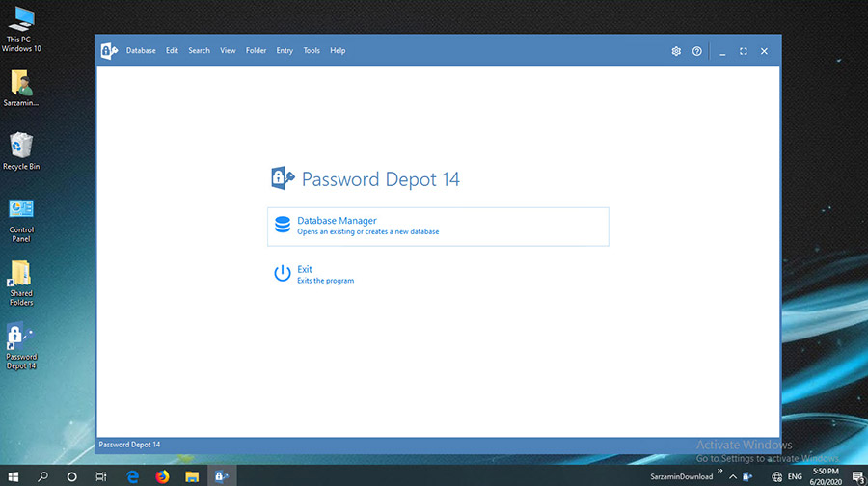Open File Explorer from taskbar
The image size is (868, 486).
click(192, 476)
